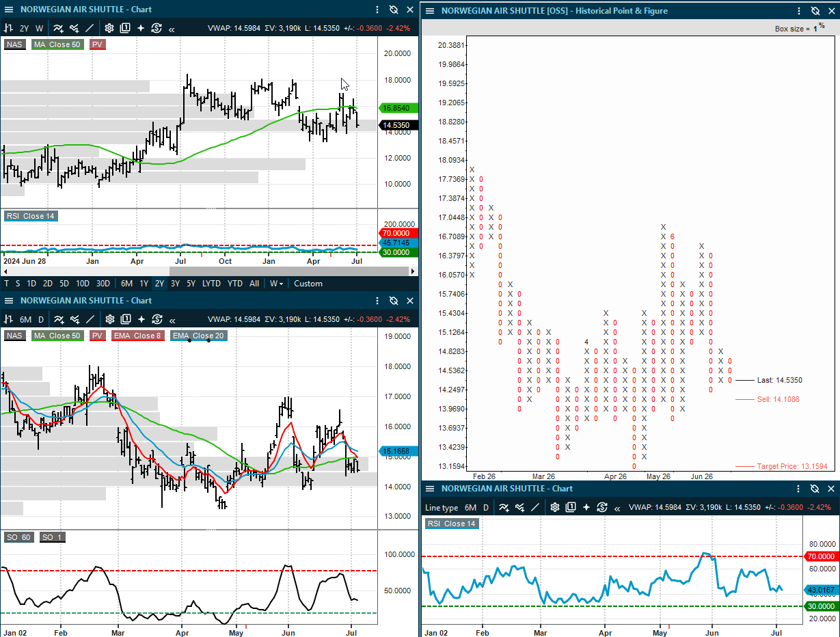
Task: Open three-dot options menu in bottom-left chart
Action: click(377, 301)
